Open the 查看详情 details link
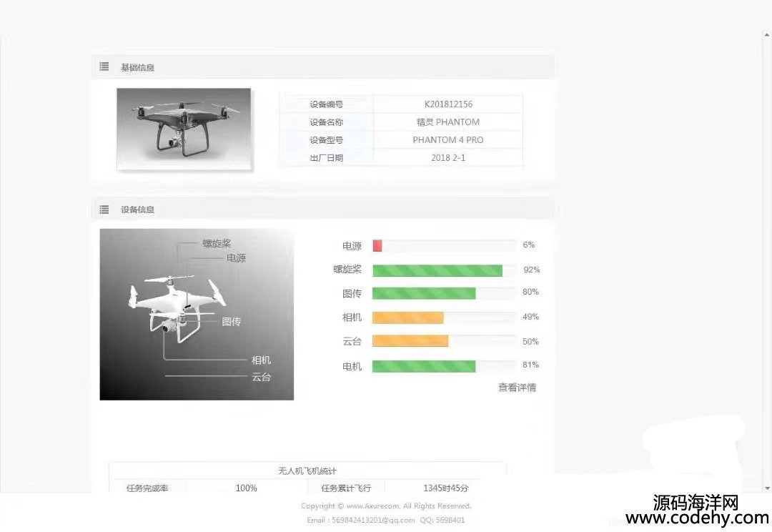The image size is (772, 532). [517, 388]
